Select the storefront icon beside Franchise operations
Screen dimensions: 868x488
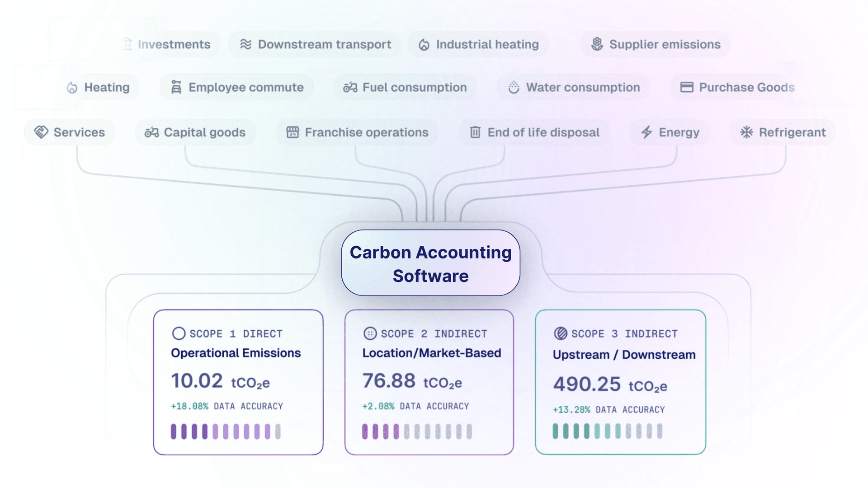click(292, 132)
